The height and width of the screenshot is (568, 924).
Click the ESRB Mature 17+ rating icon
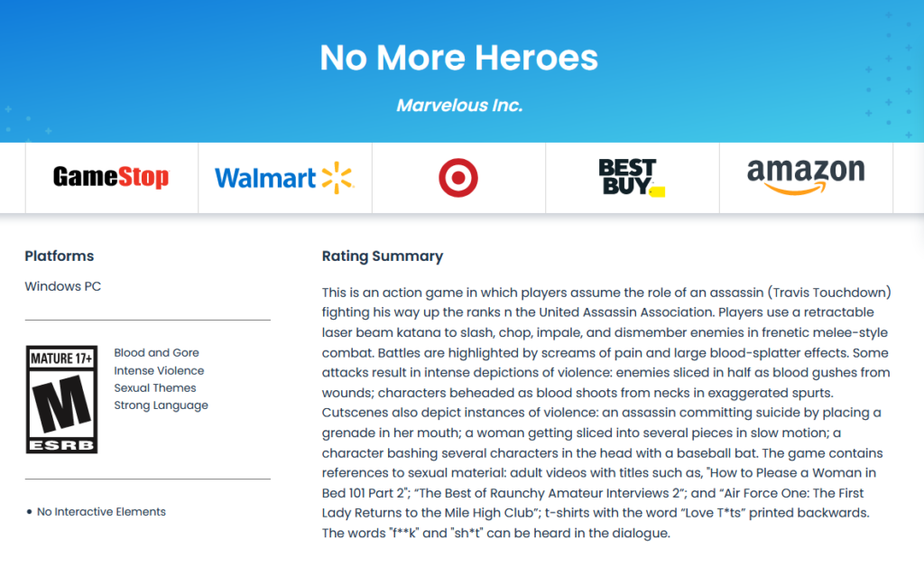point(62,399)
